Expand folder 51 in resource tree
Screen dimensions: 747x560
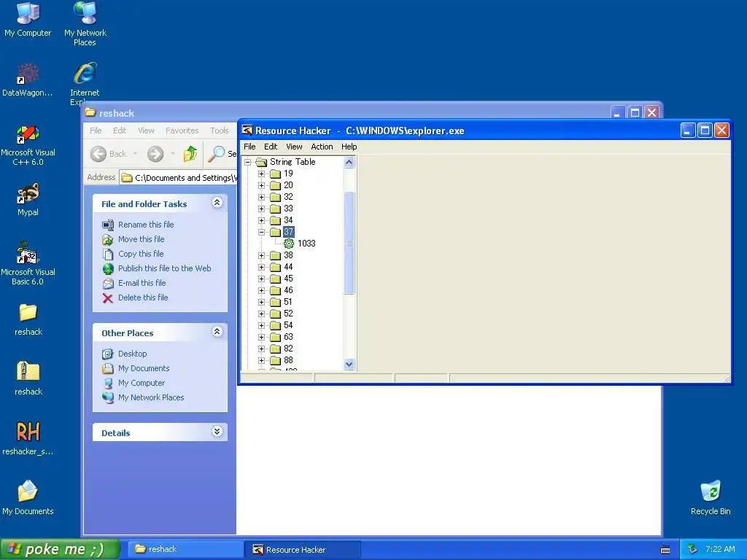point(262,303)
